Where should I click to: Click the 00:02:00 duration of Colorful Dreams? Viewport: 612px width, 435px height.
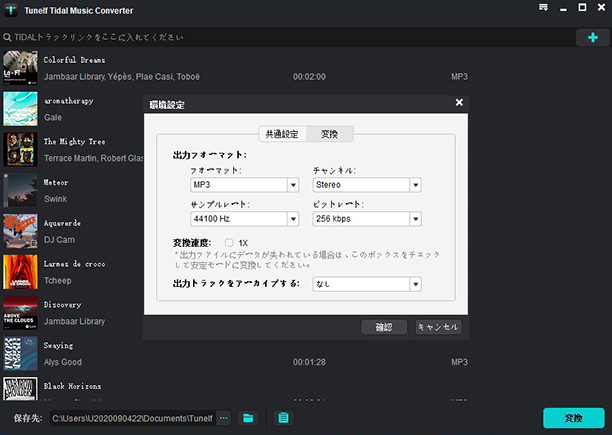(309, 77)
